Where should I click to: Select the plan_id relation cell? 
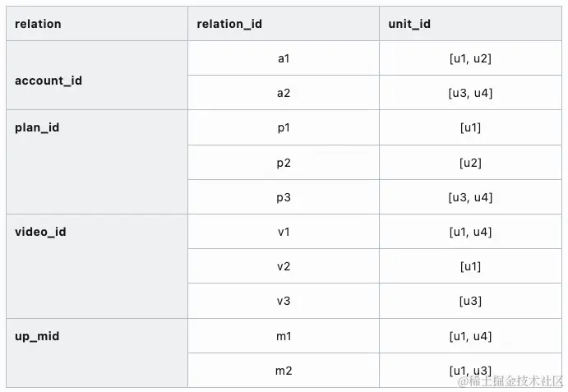click(97, 162)
